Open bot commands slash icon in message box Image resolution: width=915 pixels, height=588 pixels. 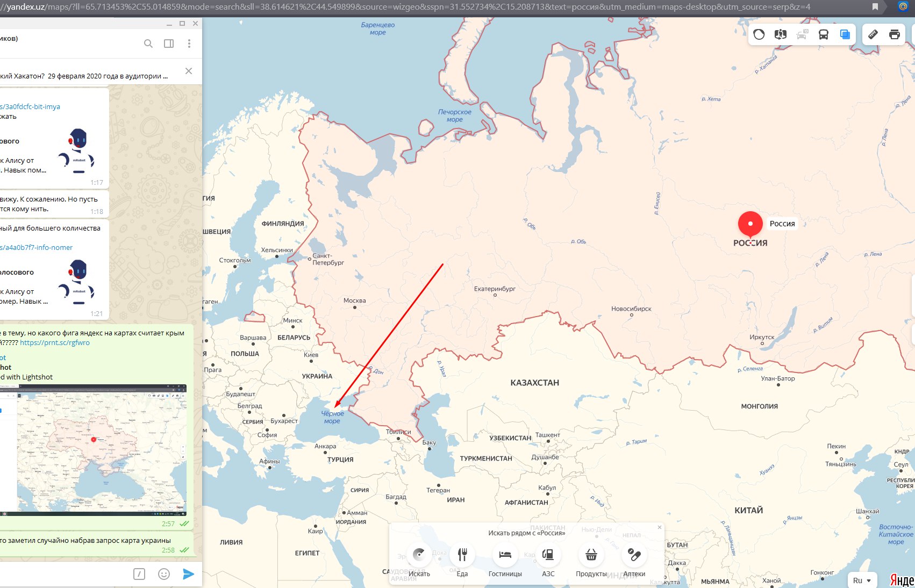click(x=139, y=574)
